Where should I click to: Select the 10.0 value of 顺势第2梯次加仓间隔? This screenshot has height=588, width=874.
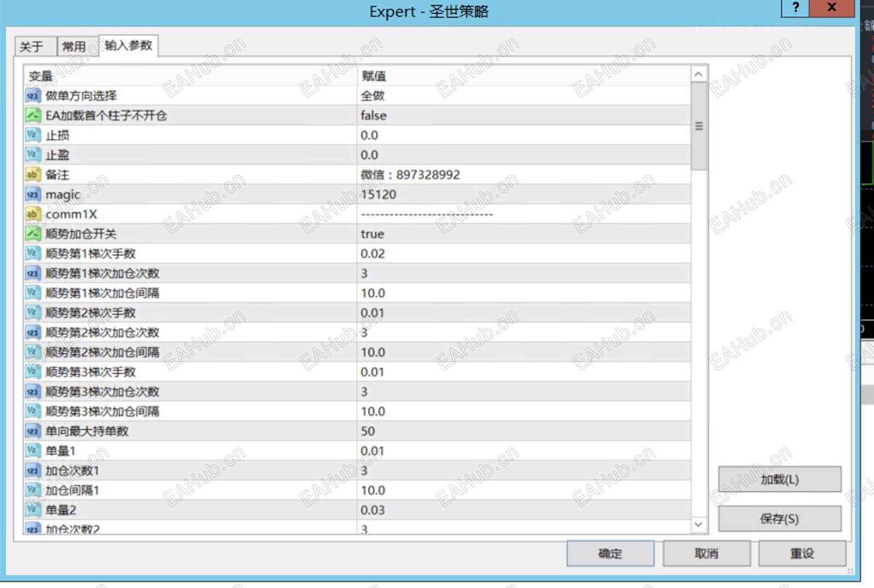[x=373, y=352]
